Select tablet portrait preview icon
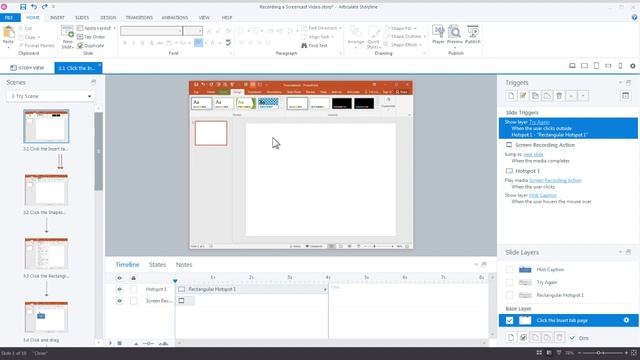Screen dimensions: 640x360 (x=596, y=66)
